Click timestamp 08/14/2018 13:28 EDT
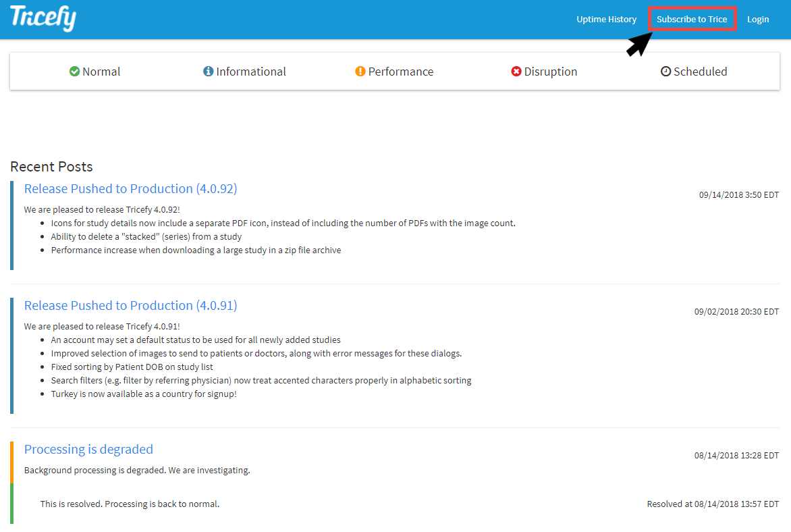Image resolution: width=791 pixels, height=532 pixels. click(x=736, y=456)
